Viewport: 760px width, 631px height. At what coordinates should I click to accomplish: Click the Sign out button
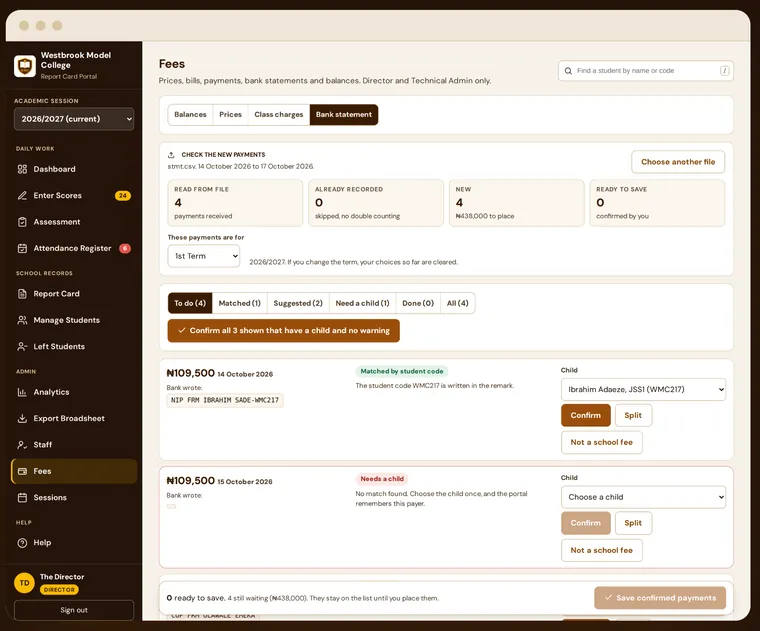pos(74,610)
